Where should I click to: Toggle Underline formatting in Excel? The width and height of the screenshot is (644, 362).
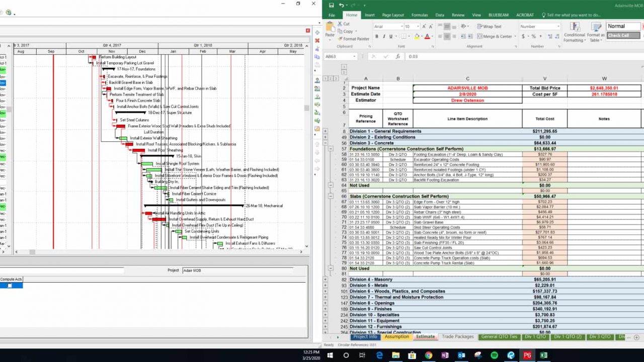391,36
